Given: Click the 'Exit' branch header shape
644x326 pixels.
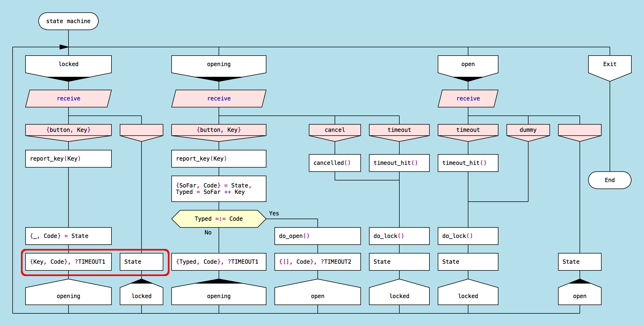Looking at the screenshot, I should 609,64.
